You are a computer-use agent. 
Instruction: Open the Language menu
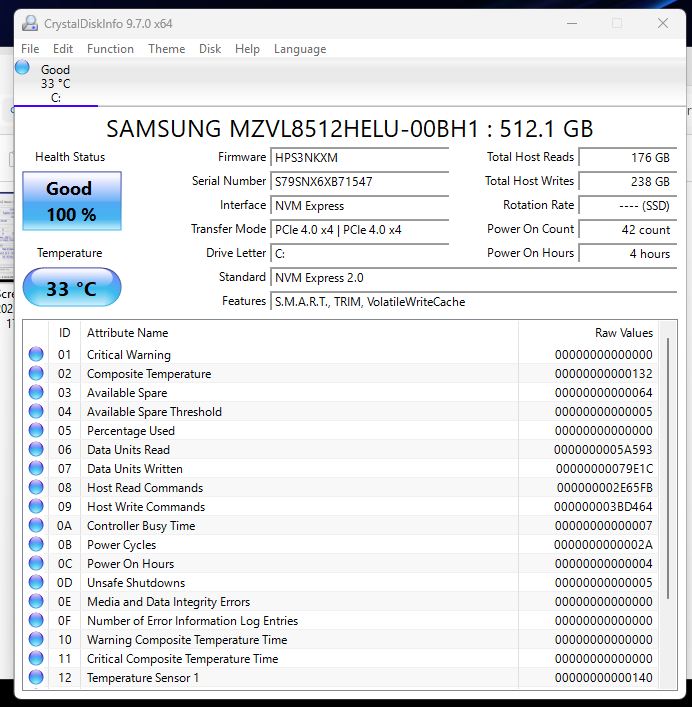tap(300, 49)
